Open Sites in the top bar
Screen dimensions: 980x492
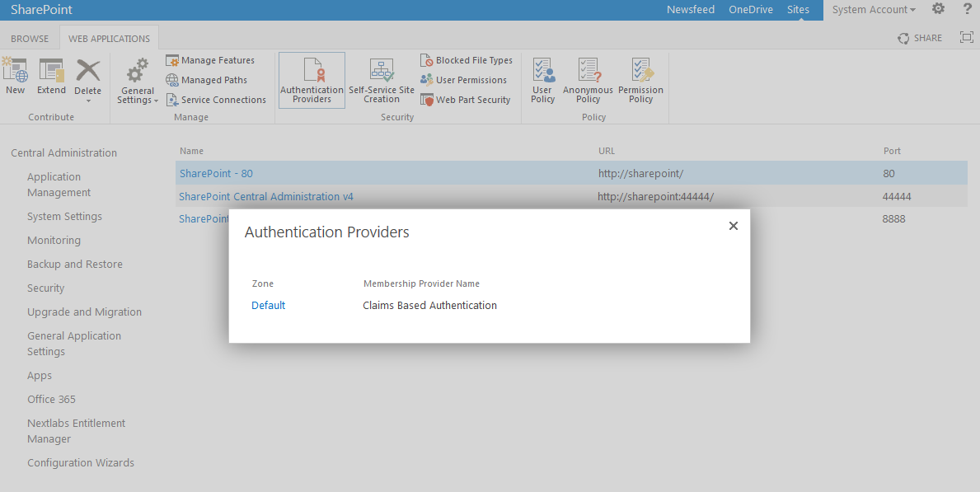coord(798,9)
